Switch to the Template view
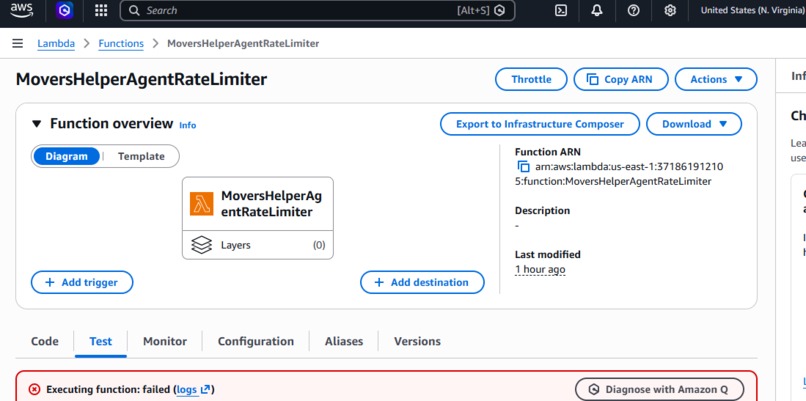806x401 pixels. (141, 156)
